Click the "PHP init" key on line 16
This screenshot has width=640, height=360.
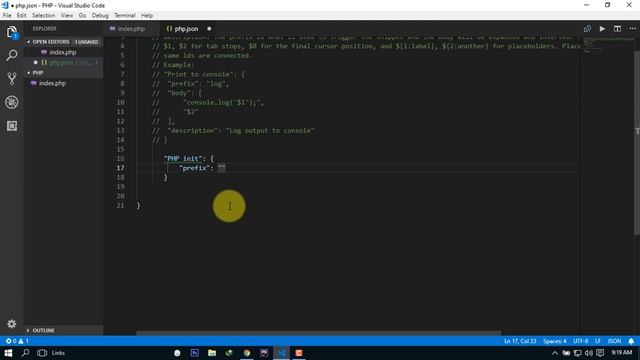183,158
